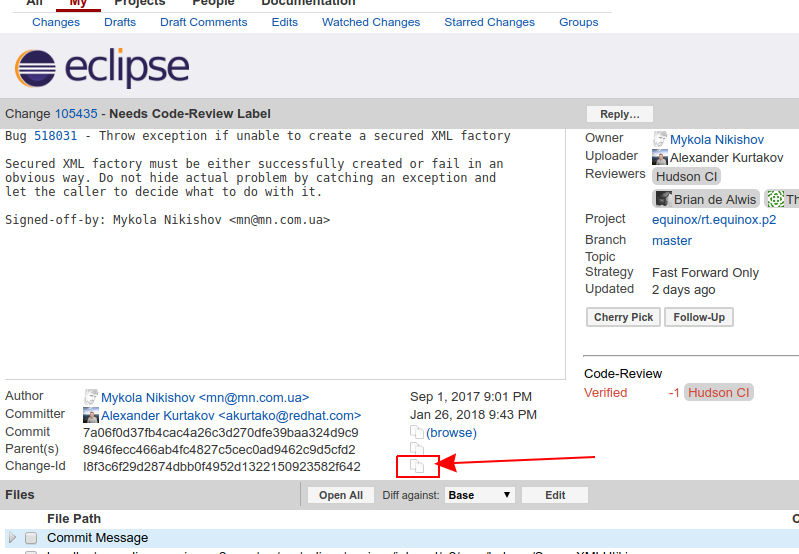Open the master branch link
Image resolution: width=799 pixels, height=554 pixels.
672,241
